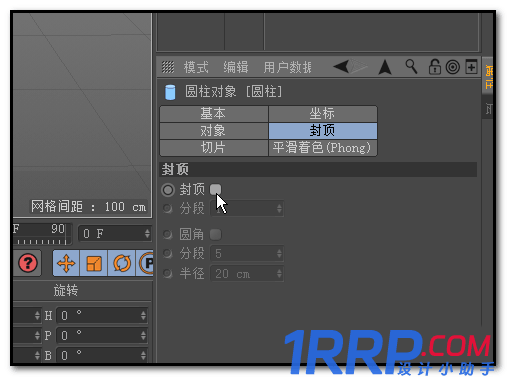Viewport: 507px width, 377px height.
Task: Click the target circle mode icon
Action: (453, 67)
